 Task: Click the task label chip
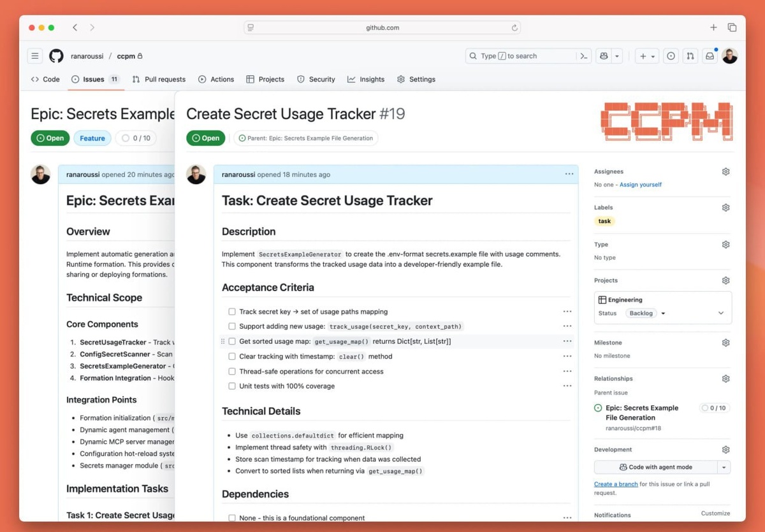pos(604,221)
